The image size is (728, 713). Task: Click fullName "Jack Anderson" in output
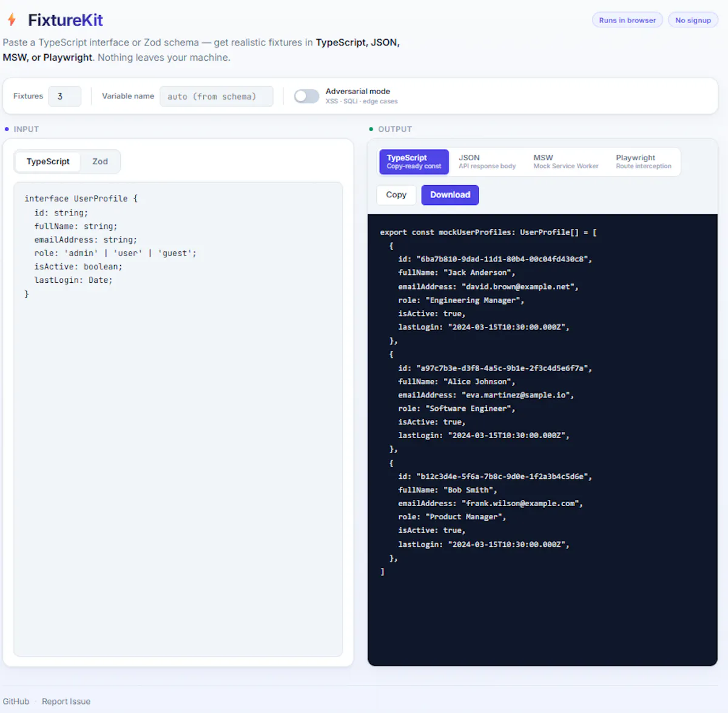point(457,272)
